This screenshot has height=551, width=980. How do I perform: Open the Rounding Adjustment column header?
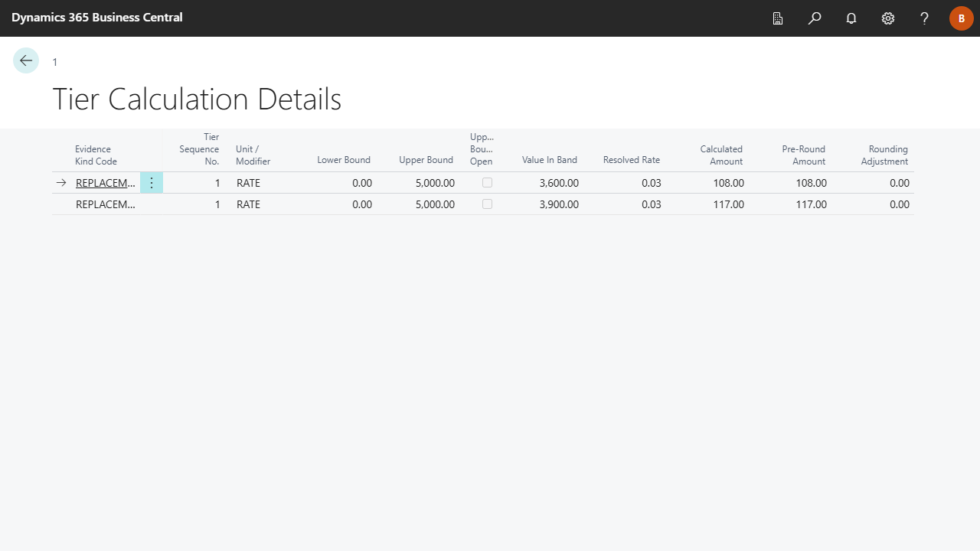click(884, 155)
